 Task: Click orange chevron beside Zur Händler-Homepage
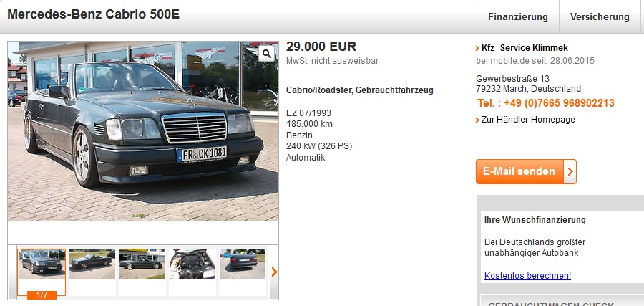tap(478, 120)
